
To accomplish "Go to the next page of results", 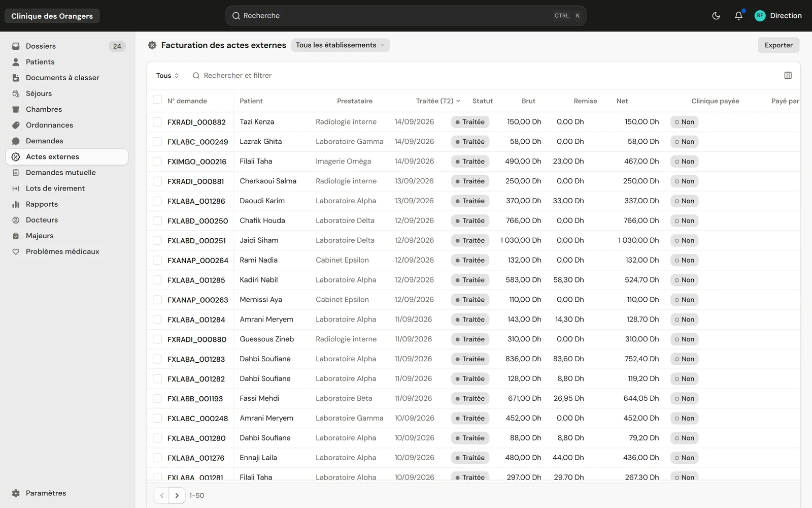I will [x=177, y=495].
